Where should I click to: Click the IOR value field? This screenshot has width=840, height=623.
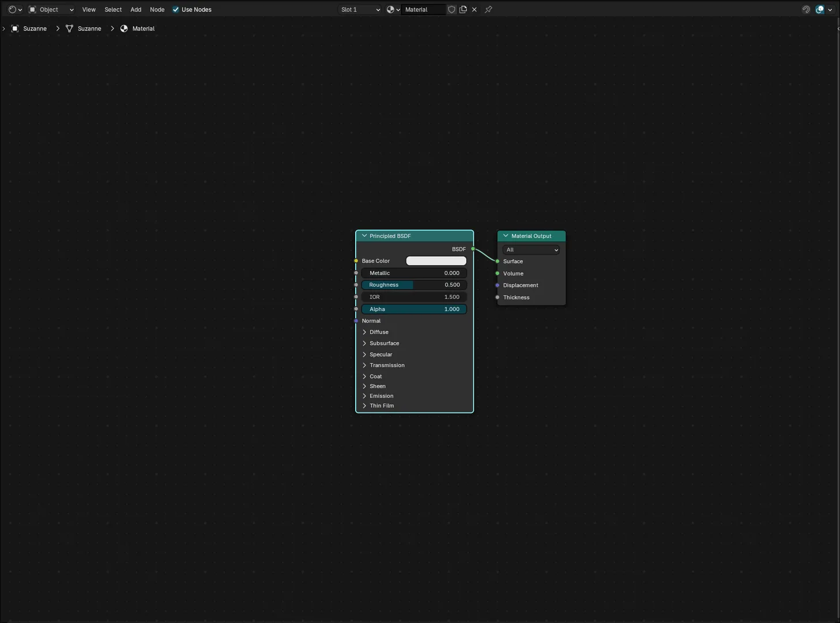pyautogui.click(x=414, y=297)
